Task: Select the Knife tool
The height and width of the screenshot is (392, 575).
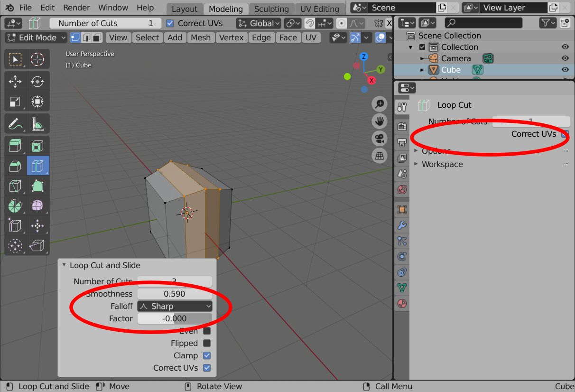Action: (15, 186)
